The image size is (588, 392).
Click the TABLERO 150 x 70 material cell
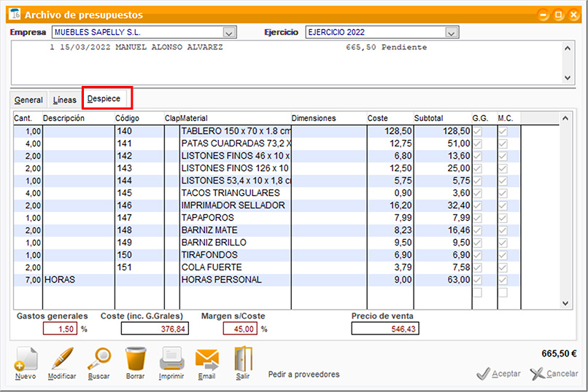(236, 131)
